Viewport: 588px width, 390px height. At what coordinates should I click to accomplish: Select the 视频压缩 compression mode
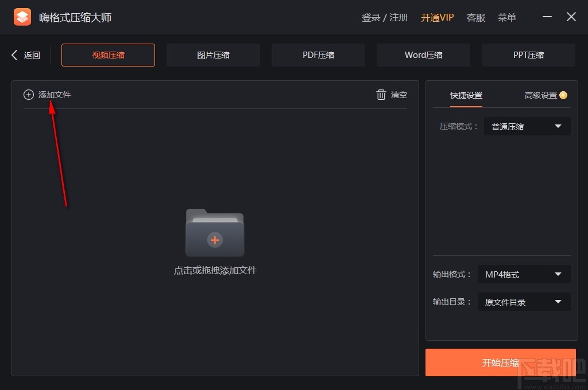pyautogui.click(x=107, y=54)
